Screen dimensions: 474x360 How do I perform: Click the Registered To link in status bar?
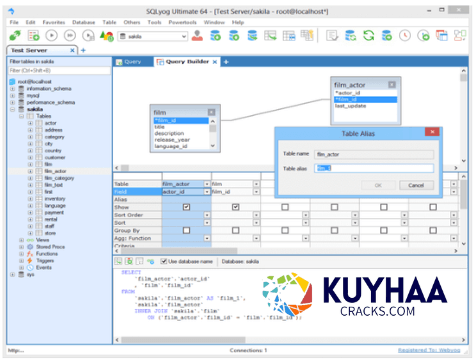429,350
